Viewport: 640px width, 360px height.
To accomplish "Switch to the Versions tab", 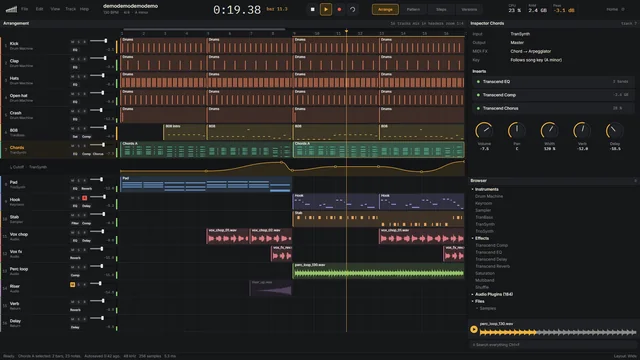I will (469, 9).
